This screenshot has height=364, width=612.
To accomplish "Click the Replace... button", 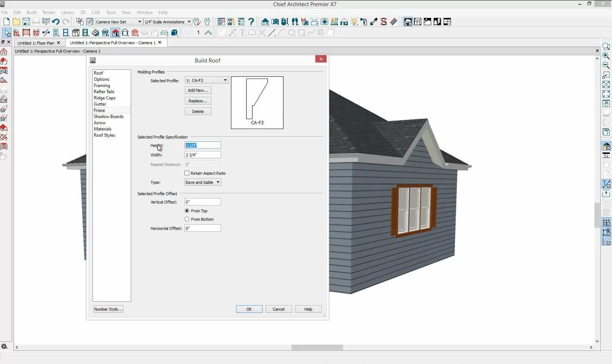I will pos(198,101).
